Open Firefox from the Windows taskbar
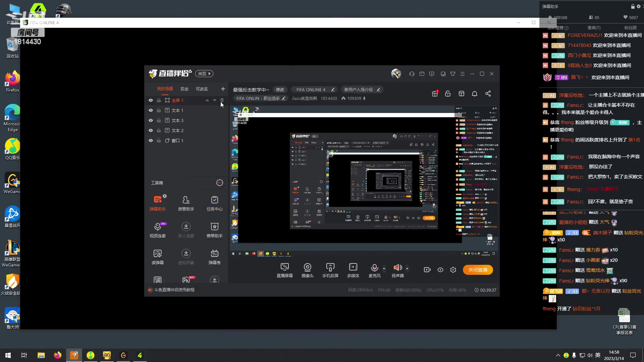Viewport: 644px width, 362px height. pos(58,355)
